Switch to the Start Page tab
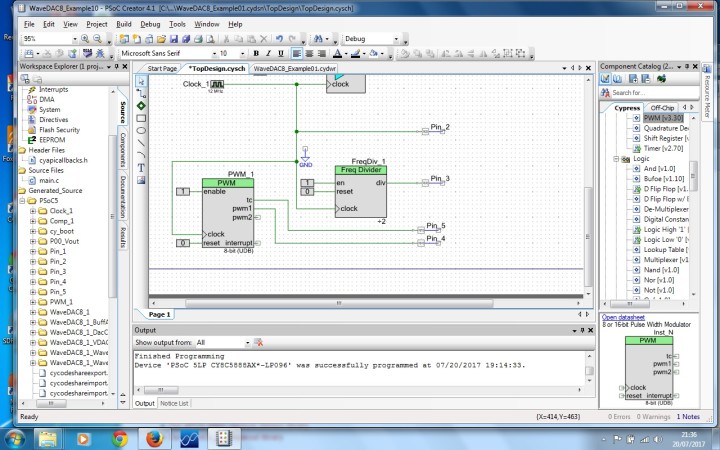This screenshot has height=450, width=720. 162,69
